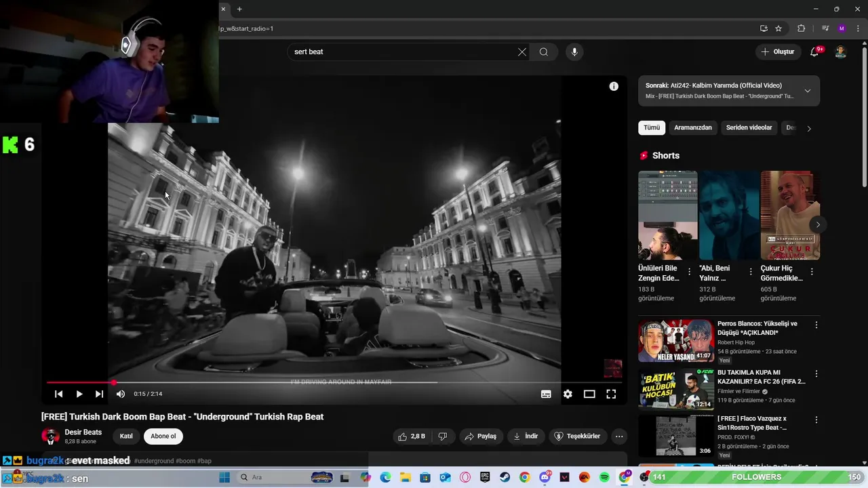Click the Teşekkürler button
The image size is (868, 488).
pyautogui.click(x=577, y=436)
